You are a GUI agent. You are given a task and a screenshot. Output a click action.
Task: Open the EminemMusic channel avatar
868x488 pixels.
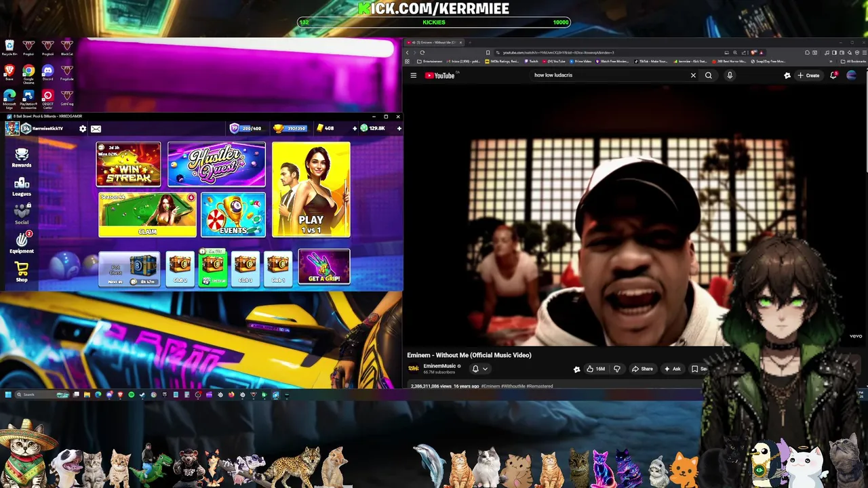coord(413,368)
